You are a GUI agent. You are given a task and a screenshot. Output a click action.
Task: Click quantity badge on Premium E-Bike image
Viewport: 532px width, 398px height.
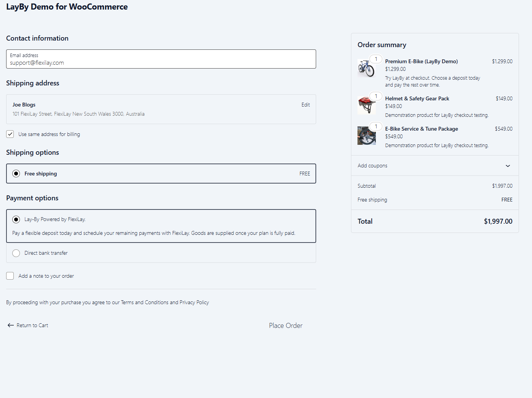click(x=376, y=59)
